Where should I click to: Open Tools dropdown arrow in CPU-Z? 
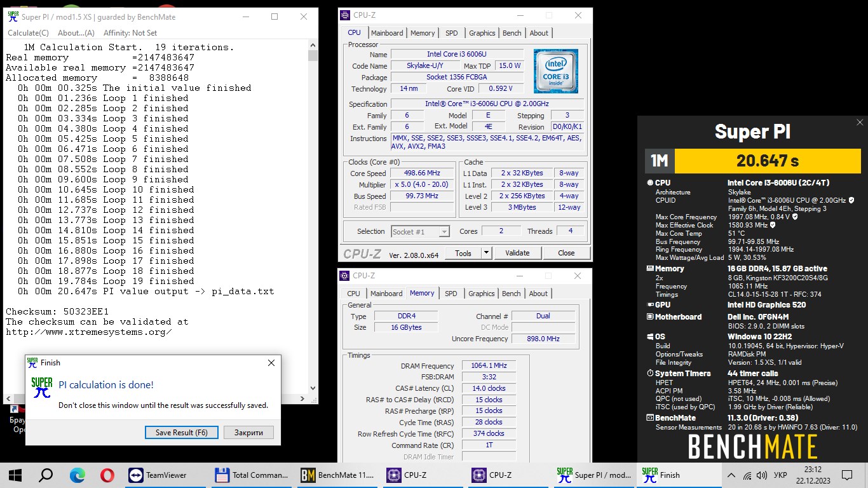[x=486, y=253]
